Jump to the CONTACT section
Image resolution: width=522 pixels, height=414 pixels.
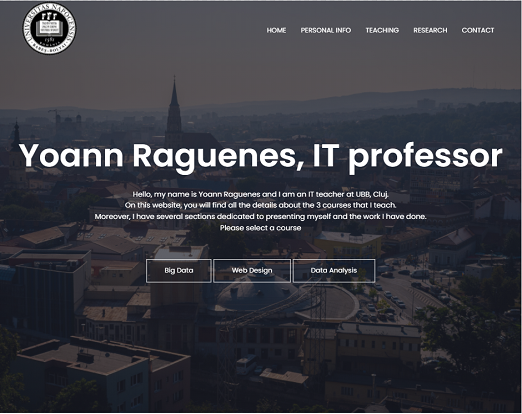[x=478, y=30]
